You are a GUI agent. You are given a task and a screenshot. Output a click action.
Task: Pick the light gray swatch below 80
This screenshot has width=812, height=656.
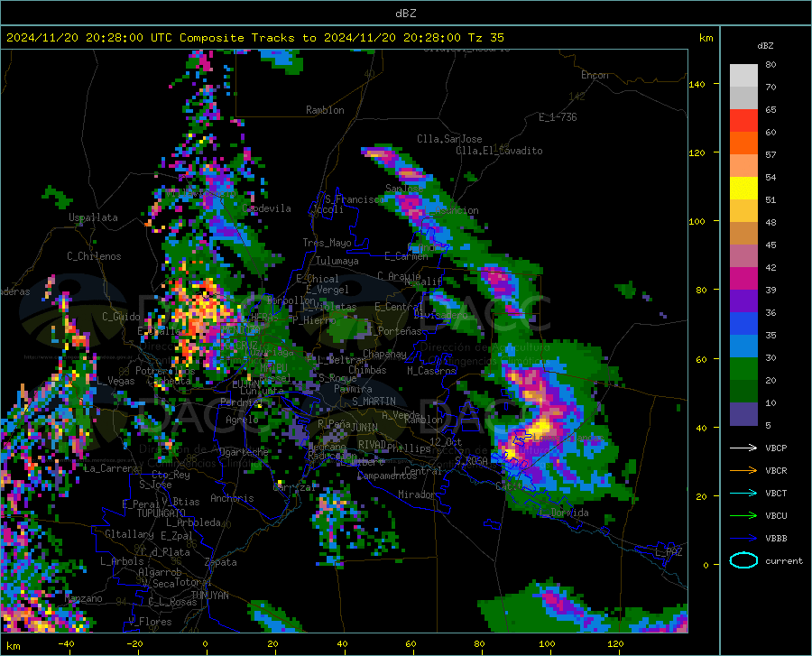tap(743, 76)
